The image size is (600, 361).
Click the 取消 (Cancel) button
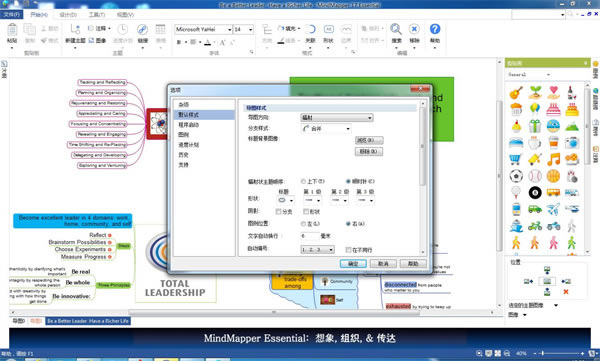pyautogui.click(x=383, y=263)
